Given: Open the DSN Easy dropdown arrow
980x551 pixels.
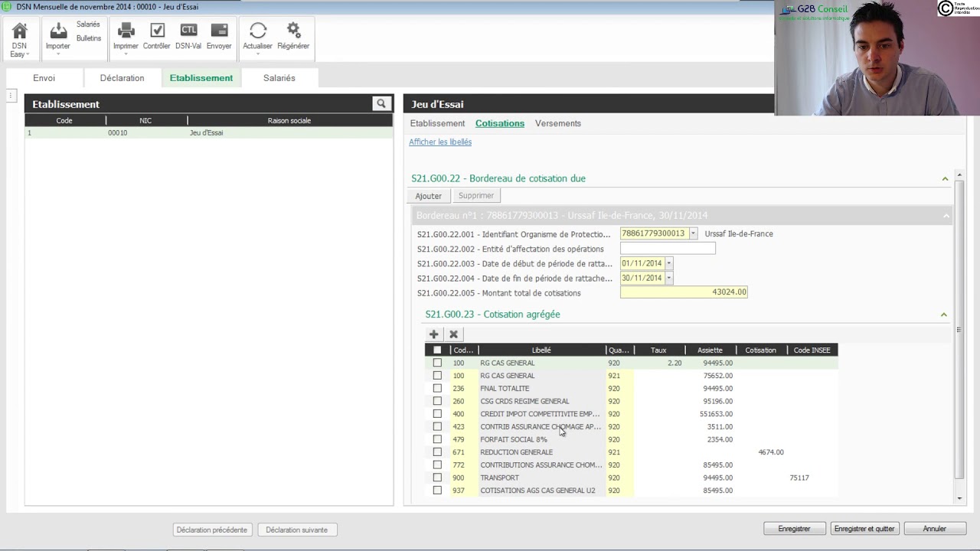Looking at the screenshot, I should tap(28, 55).
